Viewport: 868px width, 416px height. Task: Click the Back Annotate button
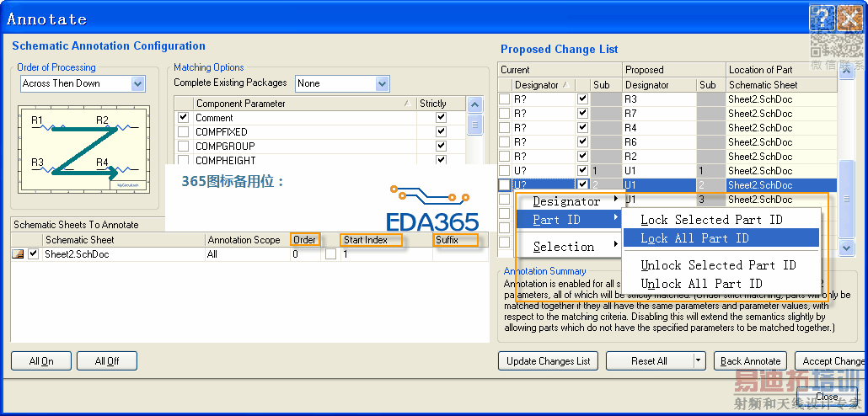pyautogui.click(x=750, y=361)
